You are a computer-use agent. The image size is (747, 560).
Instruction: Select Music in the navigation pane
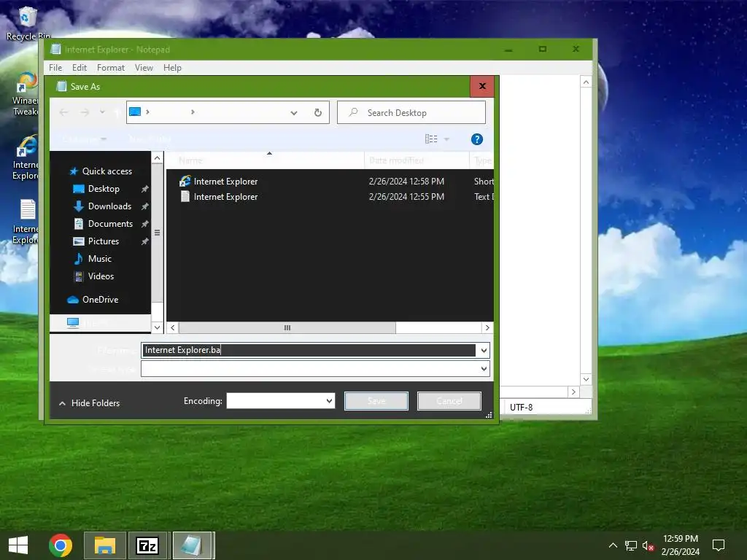click(x=99, y=259)
